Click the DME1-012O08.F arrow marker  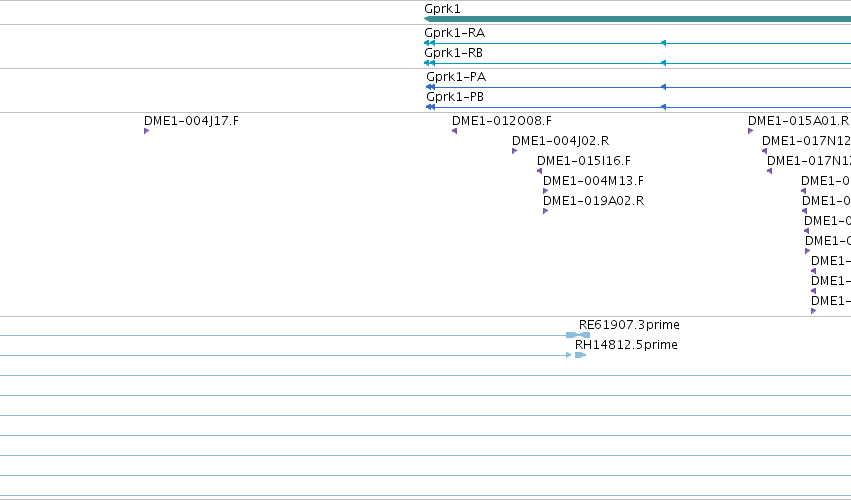coord(454,131)
